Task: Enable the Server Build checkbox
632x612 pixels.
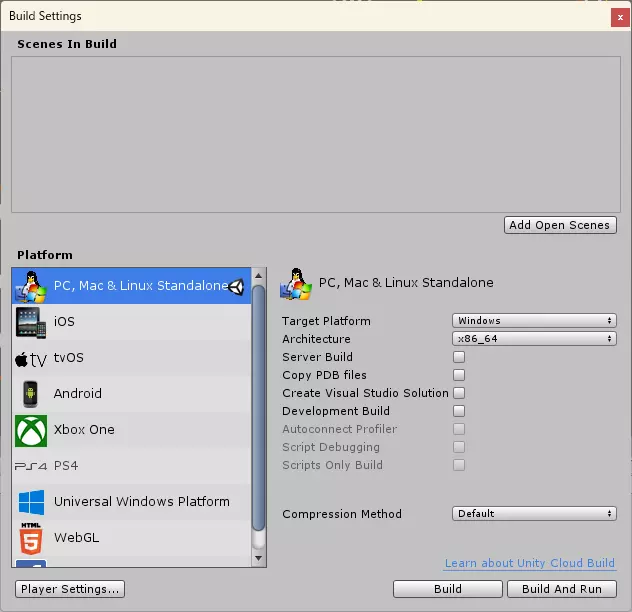Action: (459, 357)
